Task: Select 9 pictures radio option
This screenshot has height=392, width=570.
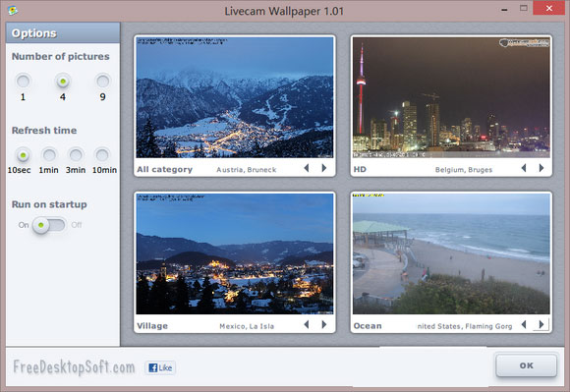Action: pos(103,81)
